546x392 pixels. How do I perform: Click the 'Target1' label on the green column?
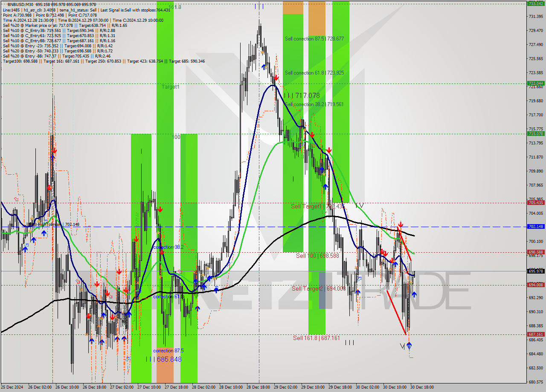170,86
